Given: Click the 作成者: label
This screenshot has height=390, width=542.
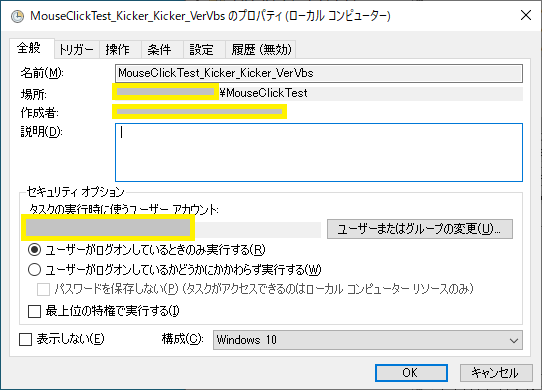Looking at the screenshot, I should point(40,112).
